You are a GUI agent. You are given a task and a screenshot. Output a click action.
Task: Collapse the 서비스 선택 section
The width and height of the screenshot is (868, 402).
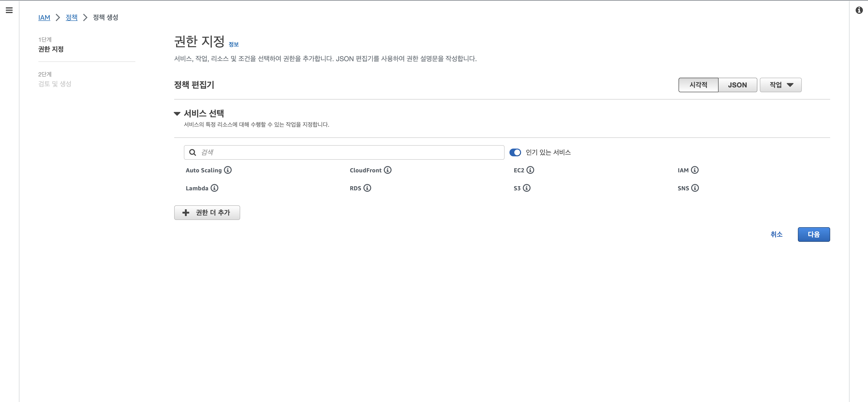177,114
